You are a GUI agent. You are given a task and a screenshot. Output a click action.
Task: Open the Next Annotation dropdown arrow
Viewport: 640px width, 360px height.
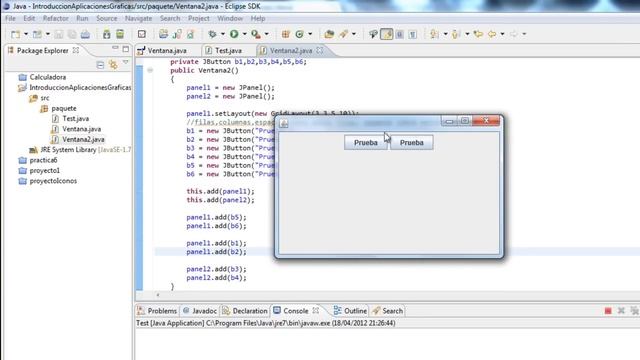coord(445,34)
